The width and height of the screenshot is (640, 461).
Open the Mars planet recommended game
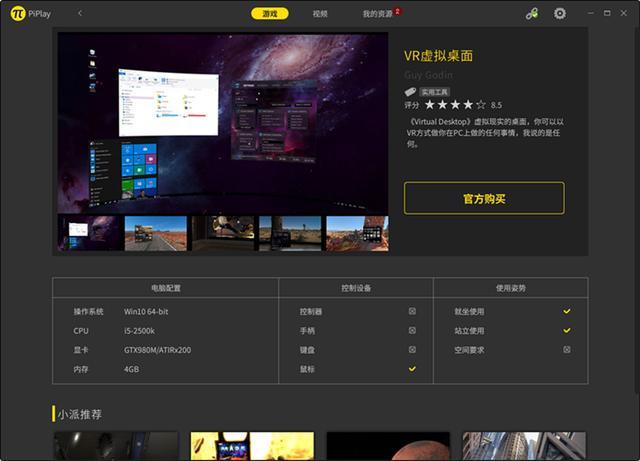[388, 446]
